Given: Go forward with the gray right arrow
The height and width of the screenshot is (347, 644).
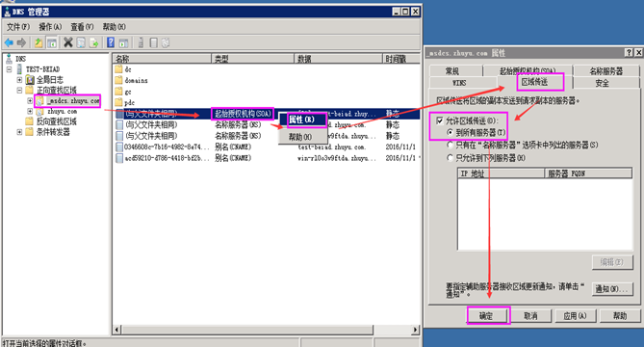Looking at the screenshot, I should coord(21,42).
